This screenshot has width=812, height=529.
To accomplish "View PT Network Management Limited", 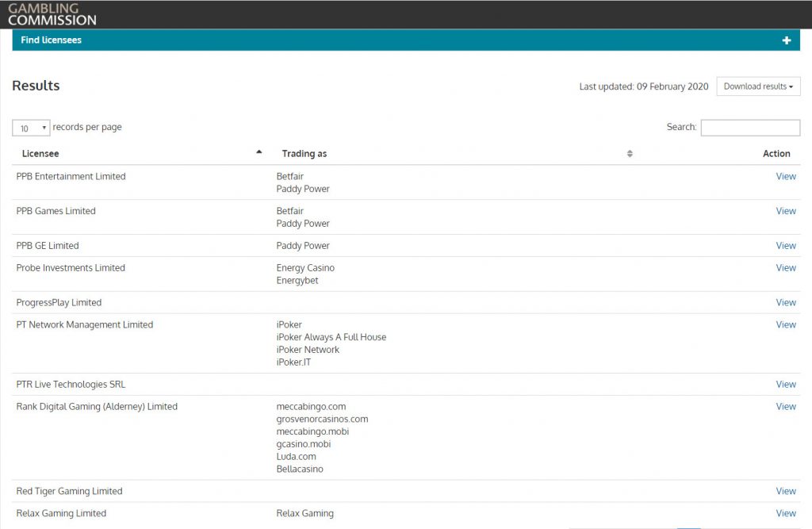I will (785, 325).
